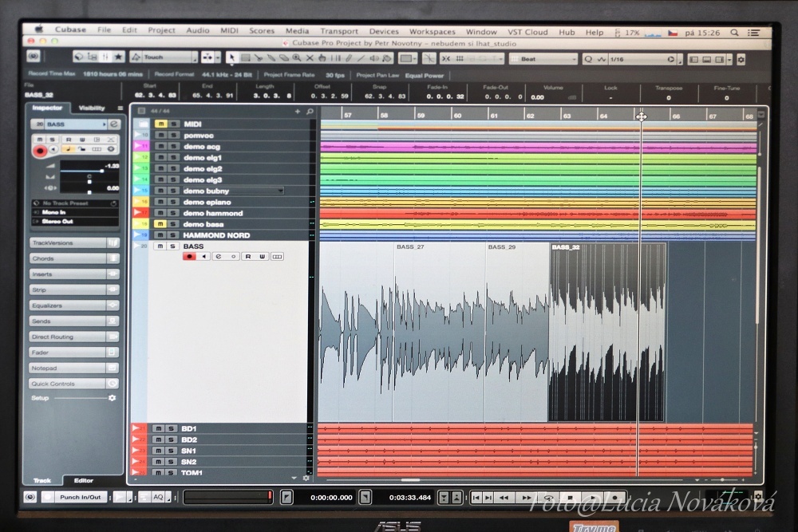Switch to the Editor tab
Screen dimensions: 798x532
pos(84,480)
